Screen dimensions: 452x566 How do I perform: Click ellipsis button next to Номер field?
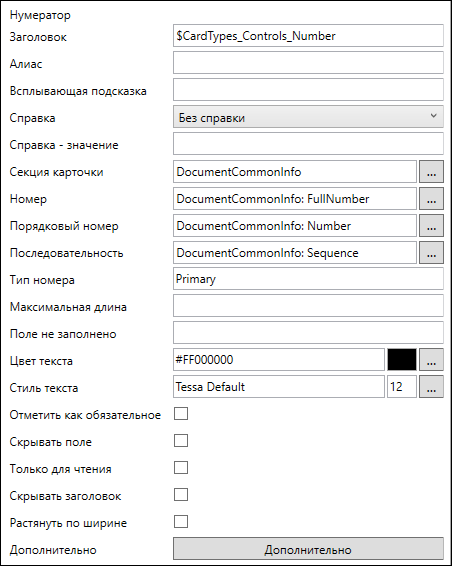[431, 199]
